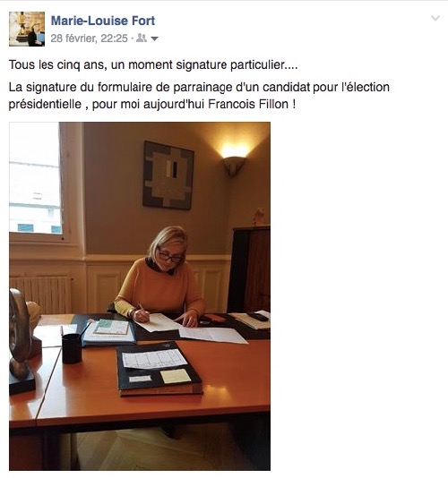Open the post timestamp 28 février, 22:25
This screenshot has width=448, height=478.
click(x=89, y=38)
